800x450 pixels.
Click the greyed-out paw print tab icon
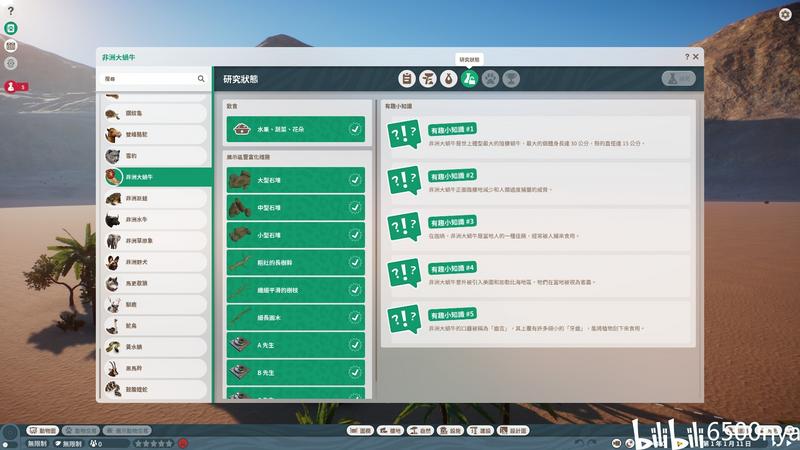tap(490, 79)
